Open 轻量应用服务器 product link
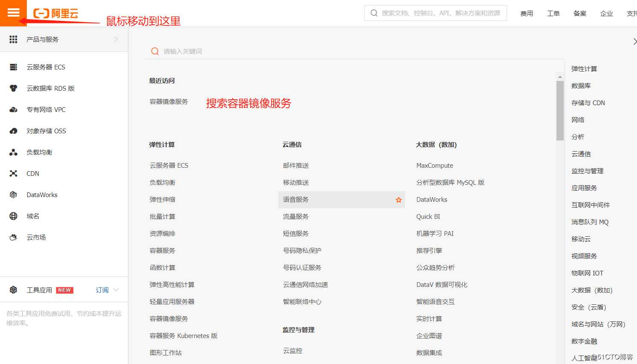Screen dimensions: 637x364 click(172, 301)
